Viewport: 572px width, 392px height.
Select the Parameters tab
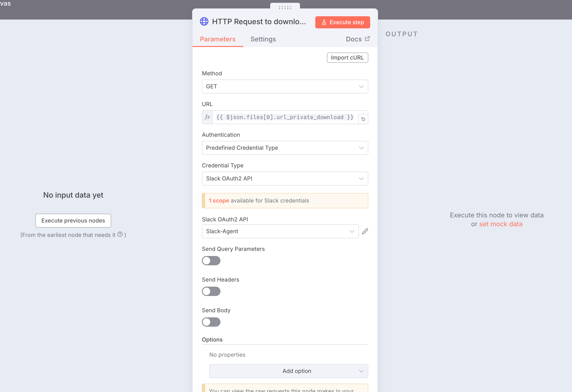point(218,39)
